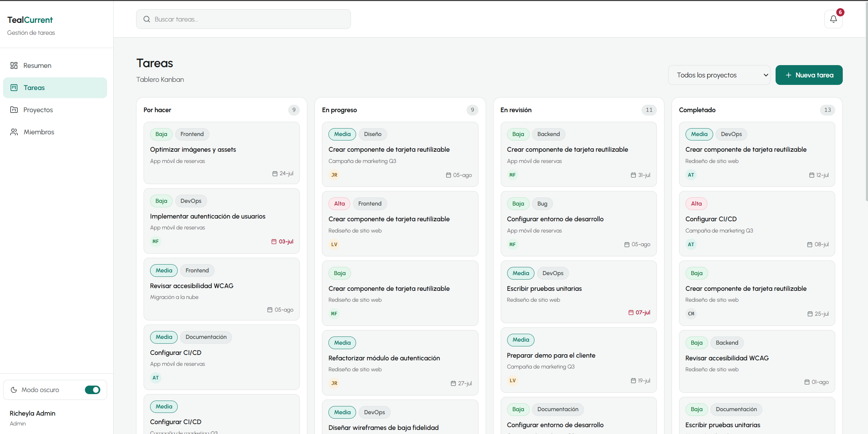Image resolution: width=868 pixels, height=434 pixels.
Task: Click LV avatar on Preparar demo card
Action: click(513, 380)
